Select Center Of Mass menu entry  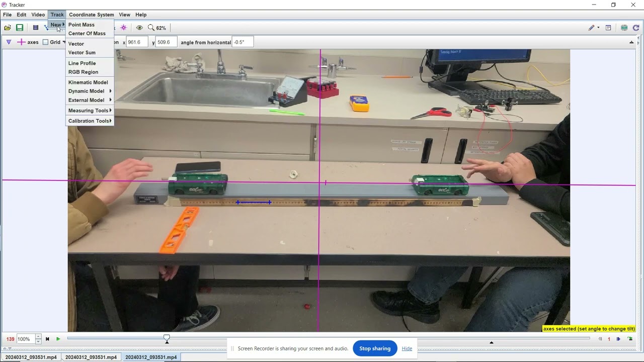(90, 34)
